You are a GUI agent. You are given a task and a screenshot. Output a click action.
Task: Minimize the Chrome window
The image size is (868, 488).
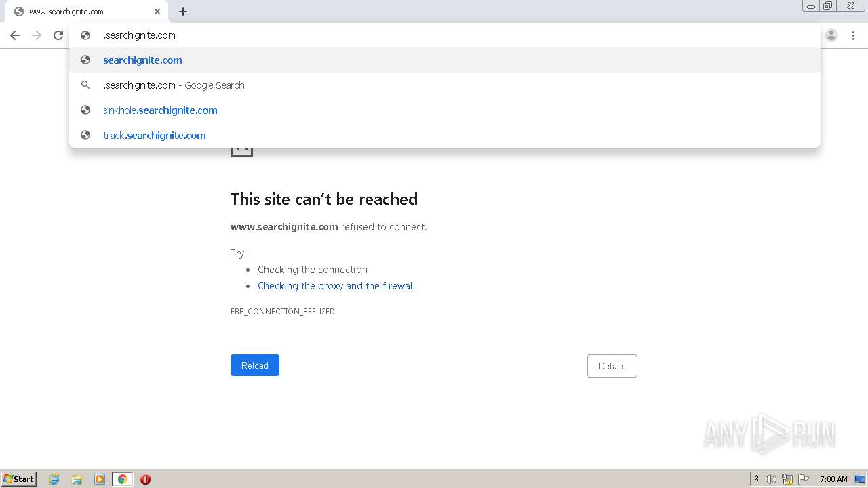pyautogui.click(x=811, y=6)
